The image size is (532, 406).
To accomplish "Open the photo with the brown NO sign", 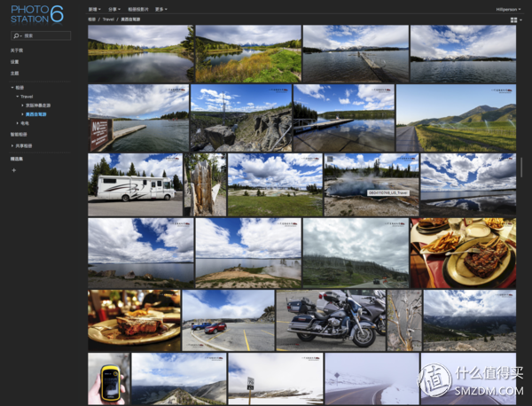I will point(138,118).
